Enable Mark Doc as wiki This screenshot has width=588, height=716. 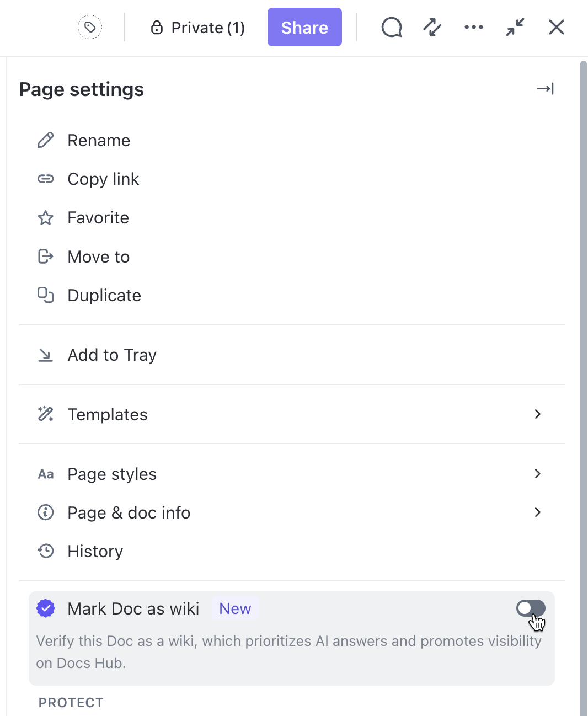coord(531,608)
